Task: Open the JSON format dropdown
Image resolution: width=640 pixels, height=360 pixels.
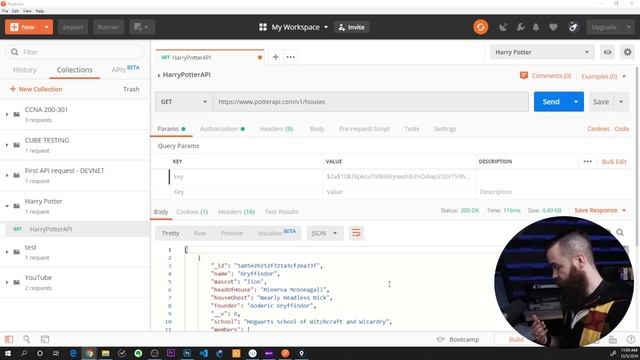Action: 324,233
